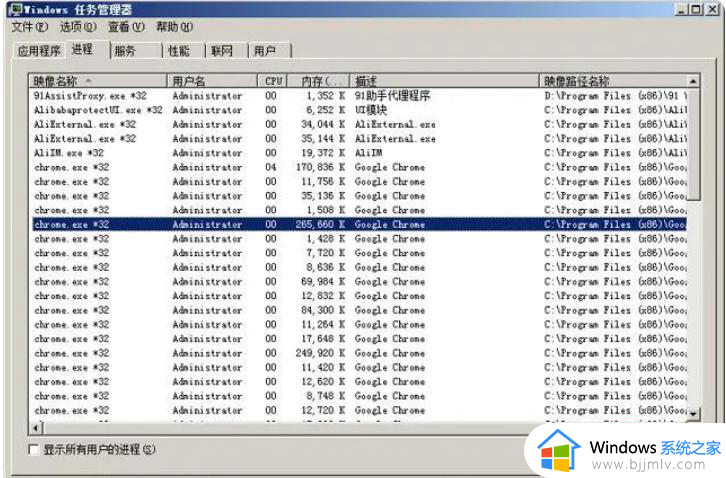
Task: Switch to the 应用程序 tab
Action: point(39,51)
